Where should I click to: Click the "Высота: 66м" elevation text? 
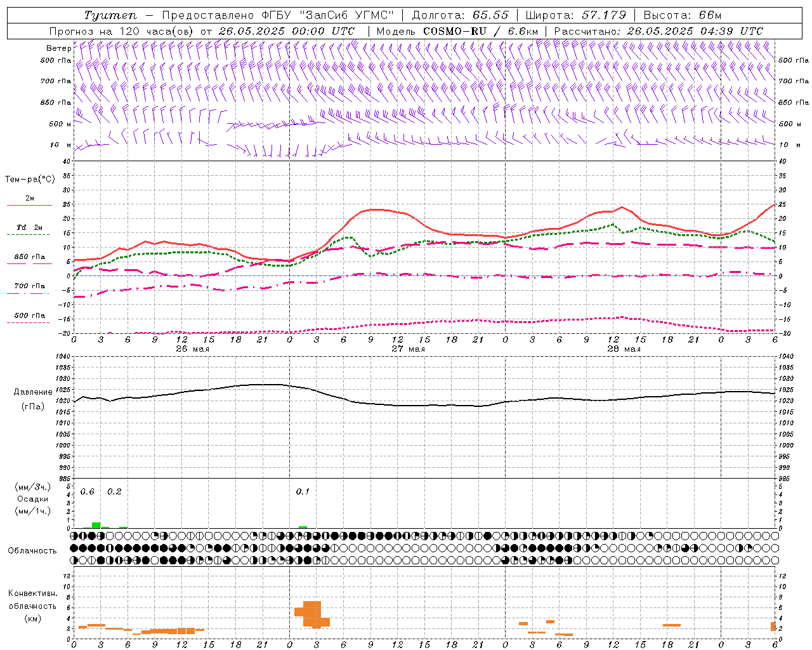tap(682, 15)
